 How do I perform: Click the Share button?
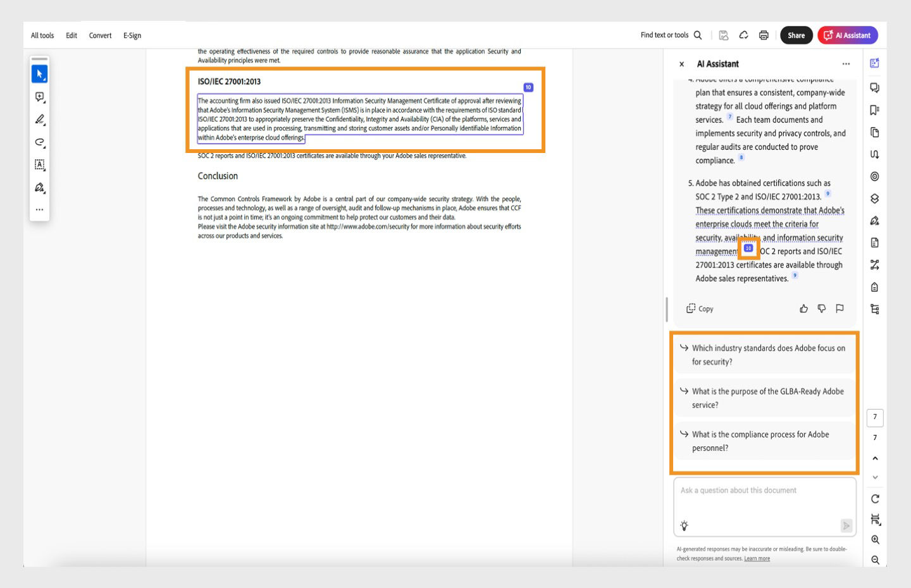point(796,35)
